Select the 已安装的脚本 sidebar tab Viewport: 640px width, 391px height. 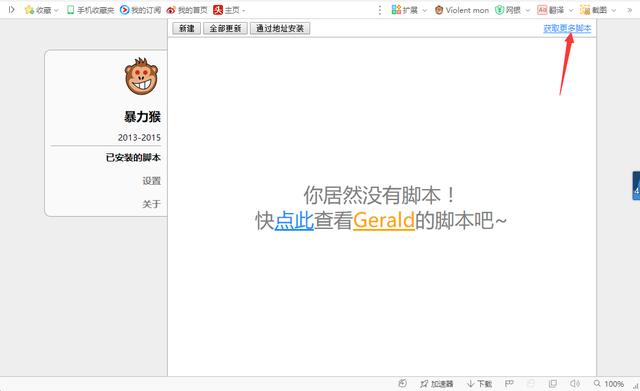click(x=133, y=158)
